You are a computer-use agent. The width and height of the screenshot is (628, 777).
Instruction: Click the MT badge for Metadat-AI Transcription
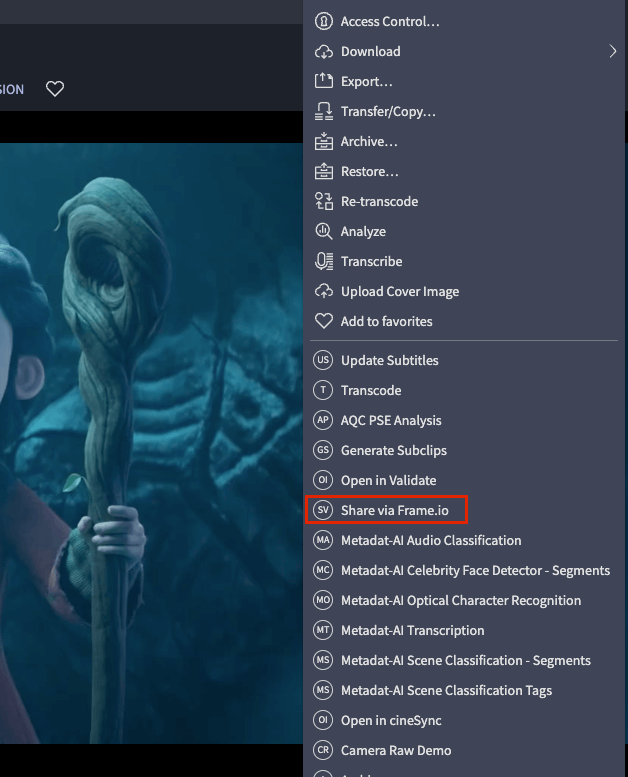pos(323,630)
